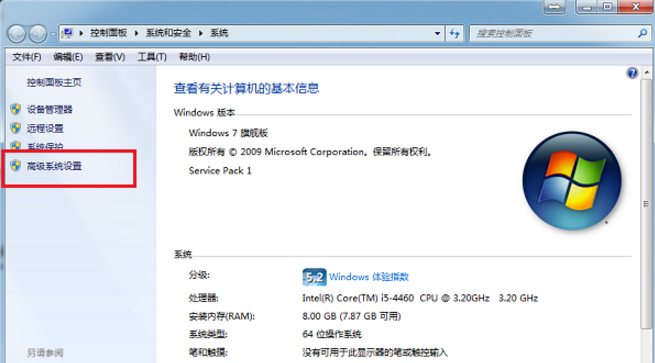The height and width of the screenshot is (363, 655).
Task: Click the heading 查看有关计算机的基本信息
Action: (x=246, y=88)
